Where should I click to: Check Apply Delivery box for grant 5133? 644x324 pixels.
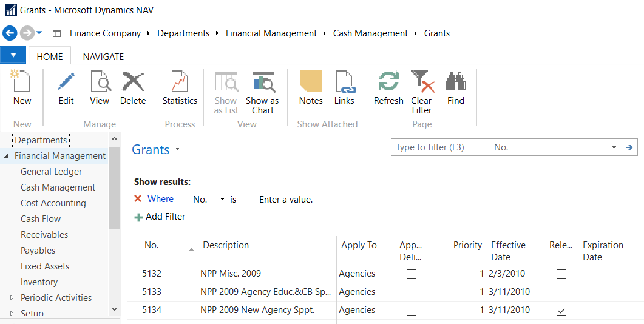pyautogui.click(x=412, y=292)
